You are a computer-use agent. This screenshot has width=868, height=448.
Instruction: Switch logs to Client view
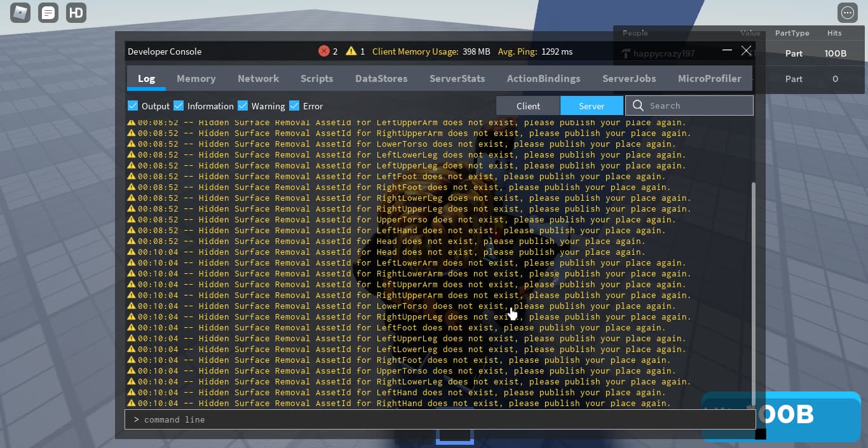pyautogui.click(x=528, y=105)
